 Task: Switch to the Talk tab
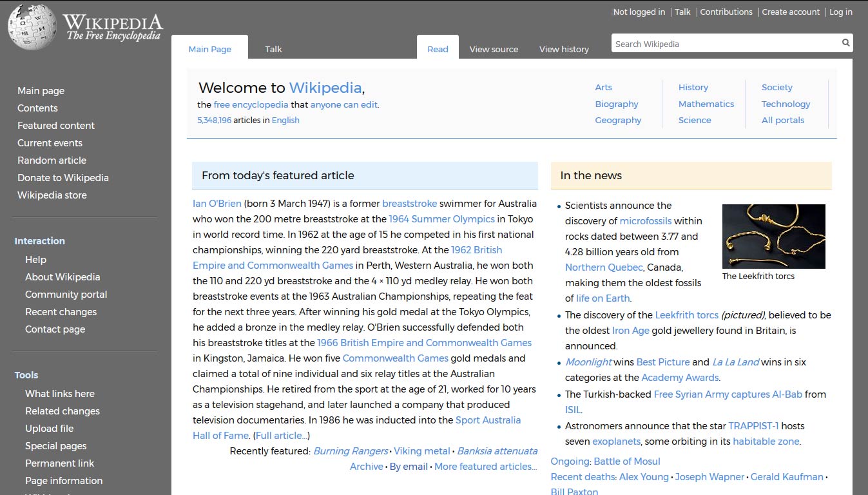click(x=273, y=49)
